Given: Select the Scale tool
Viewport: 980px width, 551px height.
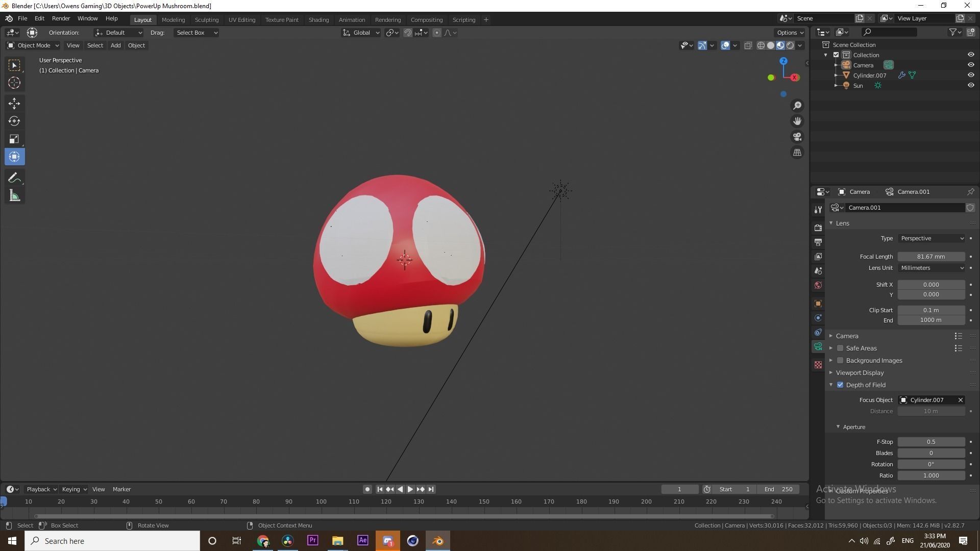Looking at the screenshot, I should tap(14, 139).
